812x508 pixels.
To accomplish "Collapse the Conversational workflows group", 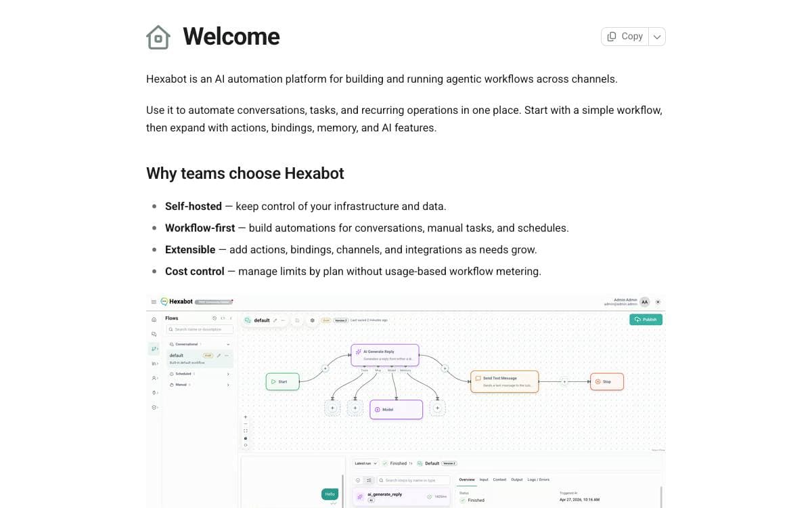I will click(200, 344).
